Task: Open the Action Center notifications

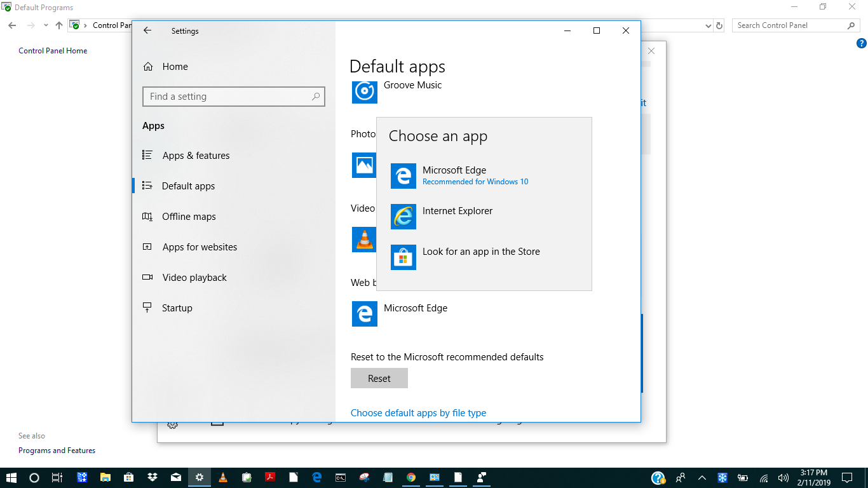Action: pos(847,478)
